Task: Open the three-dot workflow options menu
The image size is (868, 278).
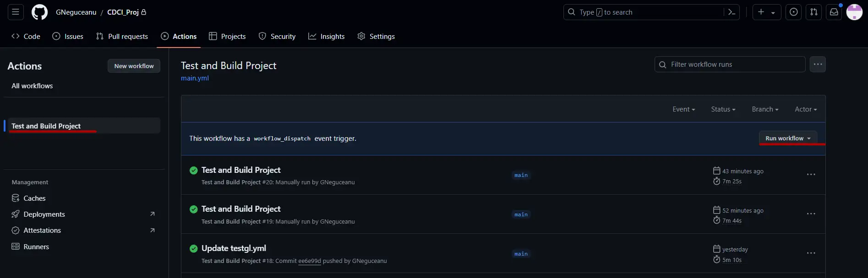Action: 818,64
